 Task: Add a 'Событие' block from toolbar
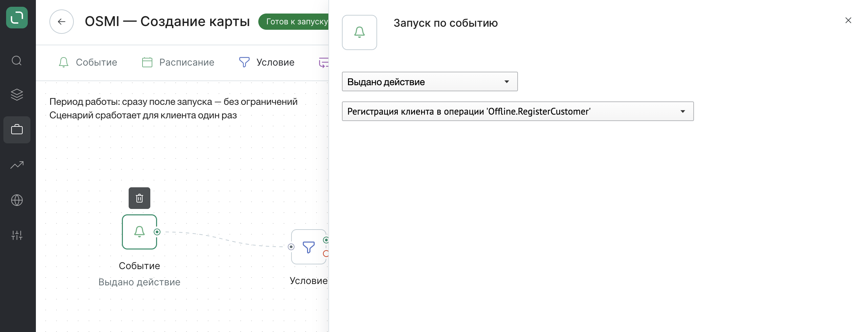click(x=88, y=62)
